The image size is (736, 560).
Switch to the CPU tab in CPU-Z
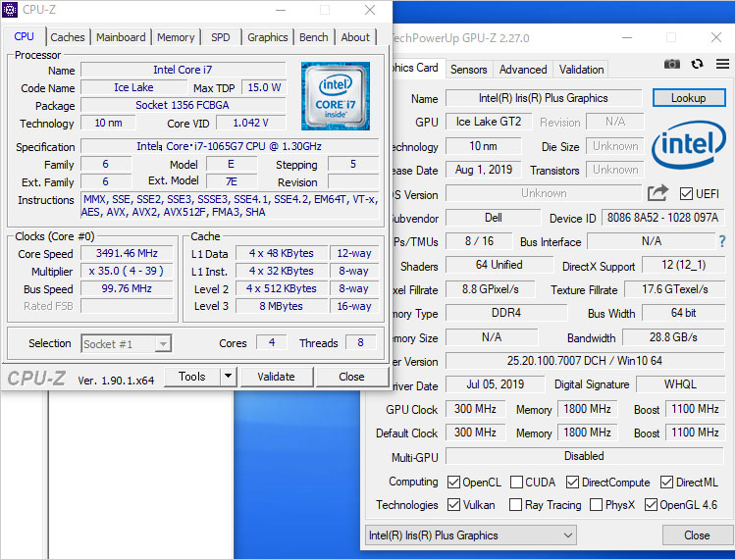tap(24, 36)
